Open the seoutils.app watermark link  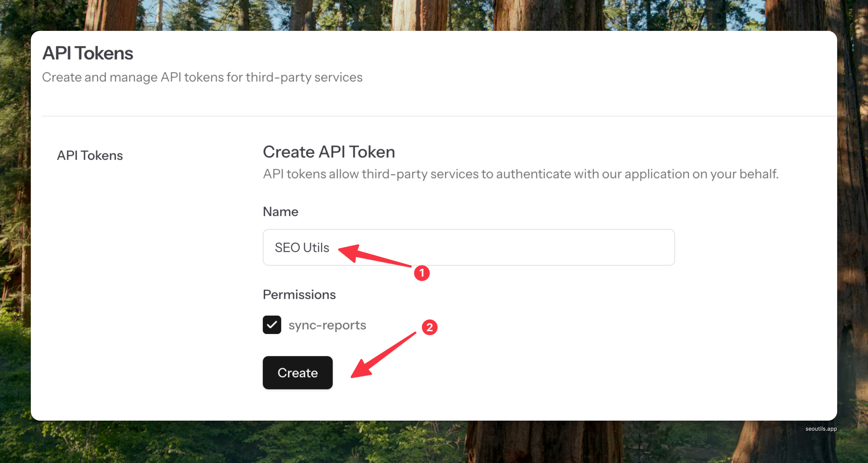(821, 429)
